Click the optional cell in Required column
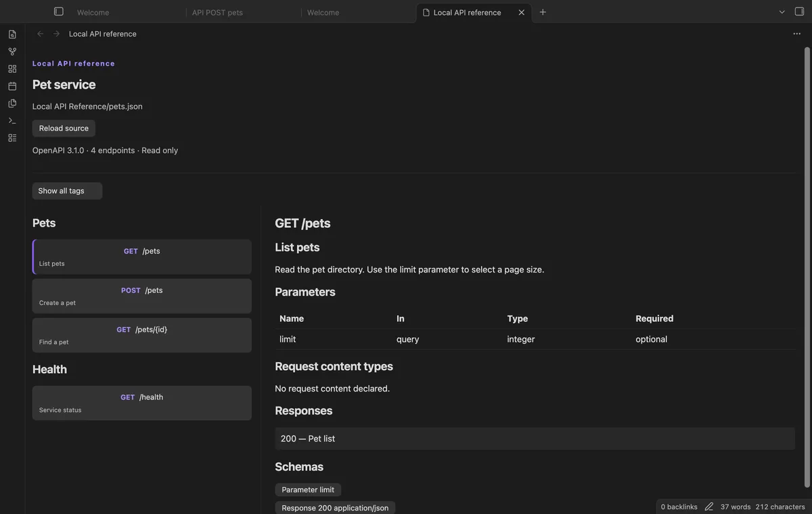Screen dimensions: 812x514 652,340
